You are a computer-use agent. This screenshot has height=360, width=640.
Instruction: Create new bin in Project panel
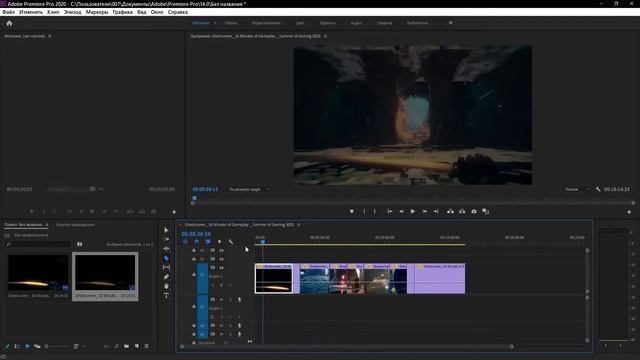127,347
